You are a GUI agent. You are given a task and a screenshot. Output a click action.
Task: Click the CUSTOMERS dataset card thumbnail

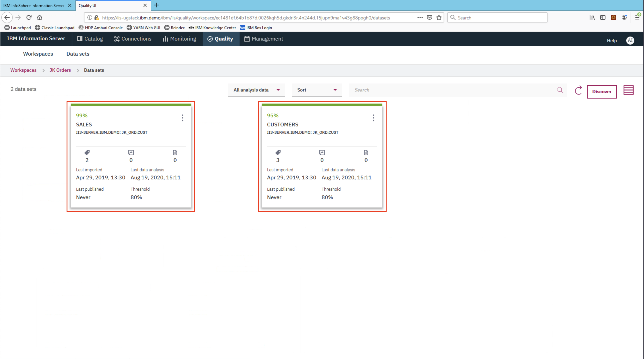pyautogui.click(x=321, y=157)
